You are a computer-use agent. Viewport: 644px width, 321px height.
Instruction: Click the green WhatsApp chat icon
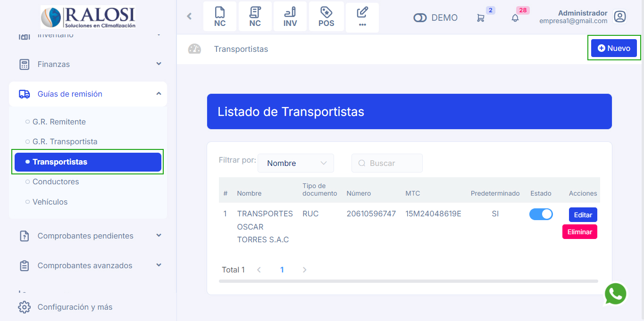(615, 294)
